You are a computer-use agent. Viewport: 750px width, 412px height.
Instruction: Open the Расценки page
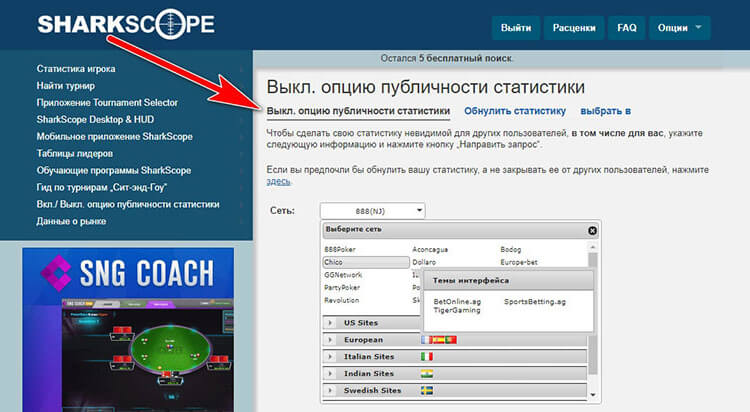tap(574, 28)
